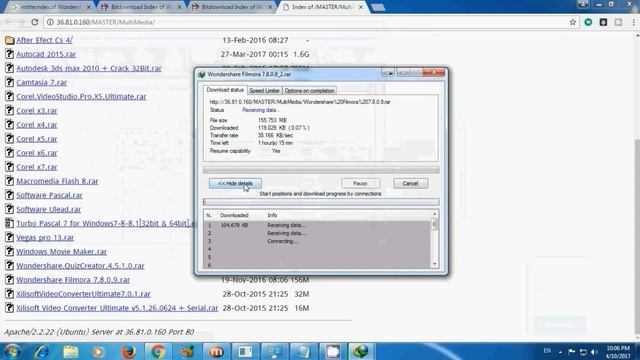Click the Windows Start button
This screenshot has width=640, height=360.
(x=12, y=351)
